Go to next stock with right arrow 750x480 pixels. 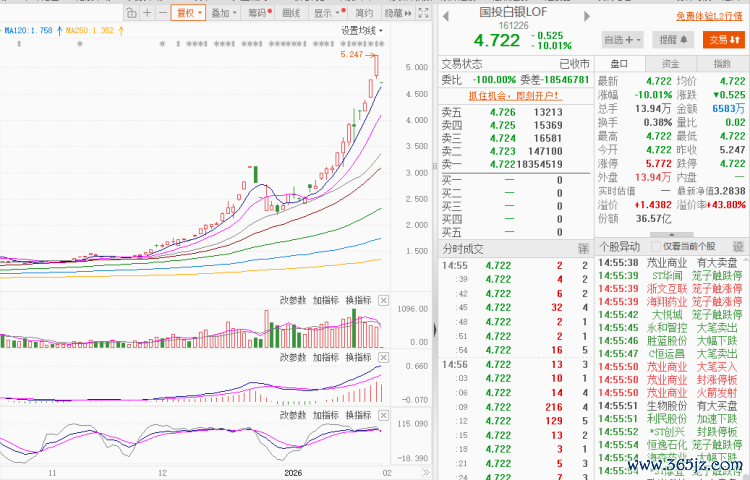[x=587, y=17]
